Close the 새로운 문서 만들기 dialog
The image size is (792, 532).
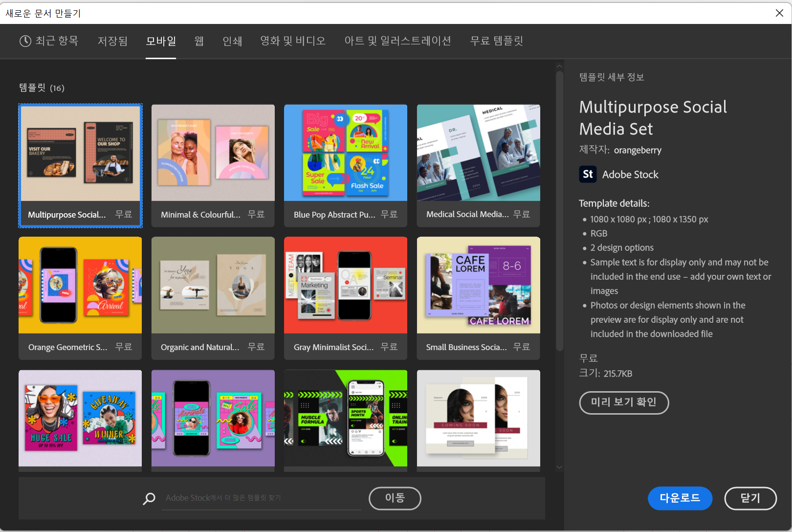pos(779,13)
